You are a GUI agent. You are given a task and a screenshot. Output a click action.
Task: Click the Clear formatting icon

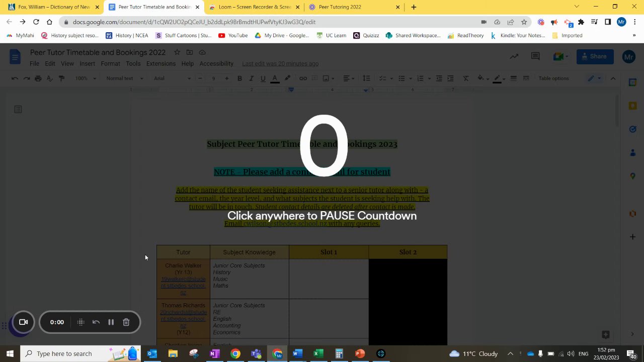pos(466,78)
